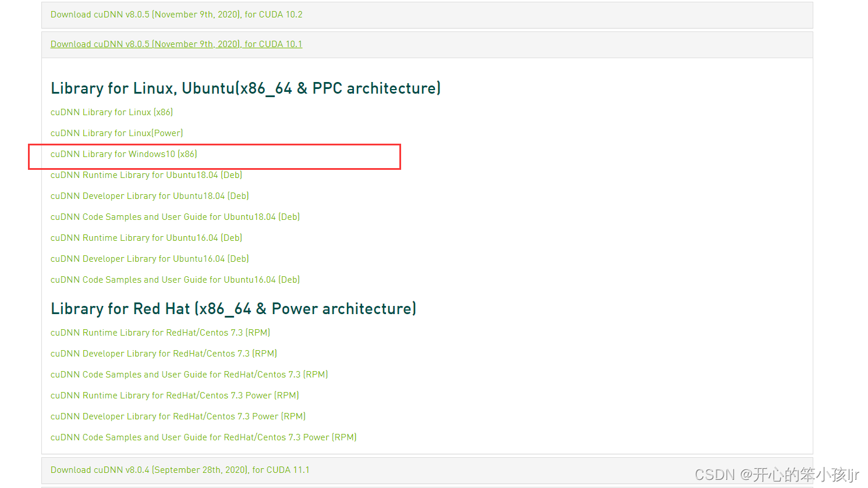Select heading Library for Red Hat
The width and height of the screenshot is (868, 488).
tap(233, 309)
